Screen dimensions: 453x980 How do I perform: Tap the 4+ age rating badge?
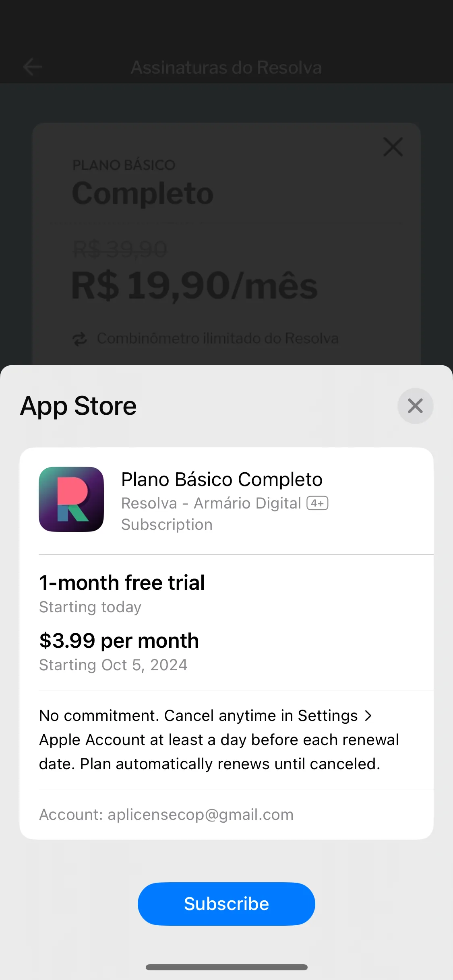tap(317, 503)
